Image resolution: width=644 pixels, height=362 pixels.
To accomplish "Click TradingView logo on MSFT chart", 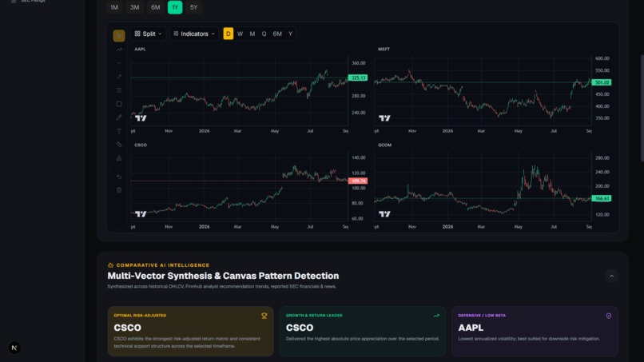I will (x=384, y=118).
